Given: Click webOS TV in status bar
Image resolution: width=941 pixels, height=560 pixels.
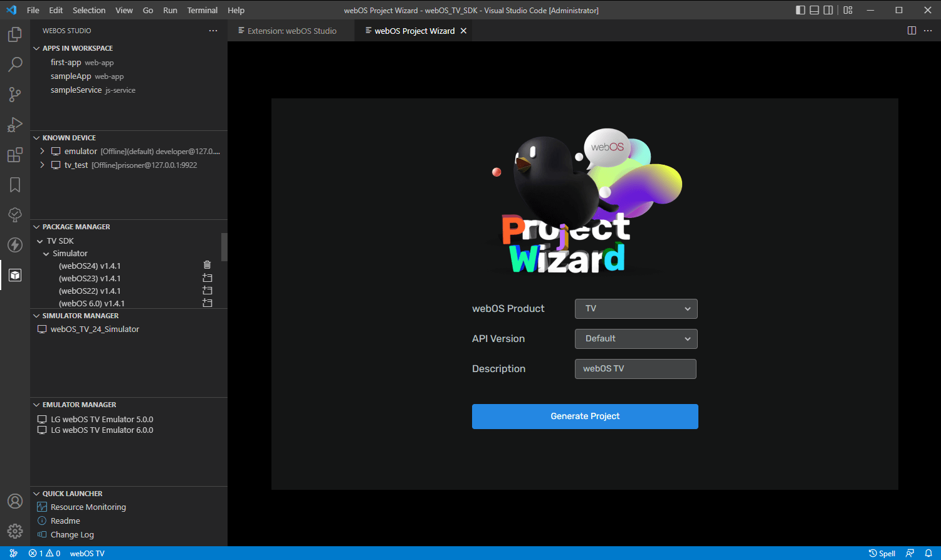Looking at the screenshot, I should tap(87, 553).
